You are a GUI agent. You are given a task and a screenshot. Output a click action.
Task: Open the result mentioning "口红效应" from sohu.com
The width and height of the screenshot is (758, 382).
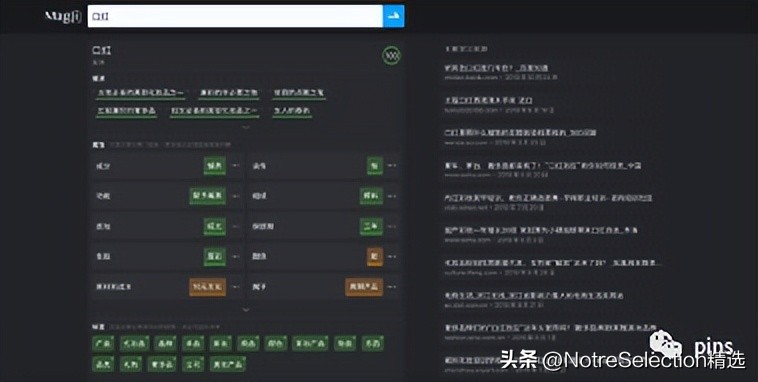pos(543,165)
